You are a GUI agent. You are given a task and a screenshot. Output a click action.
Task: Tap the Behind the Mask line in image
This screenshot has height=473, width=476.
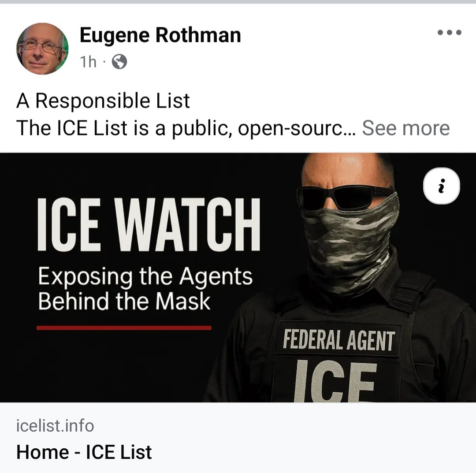[x=124, y=301]
